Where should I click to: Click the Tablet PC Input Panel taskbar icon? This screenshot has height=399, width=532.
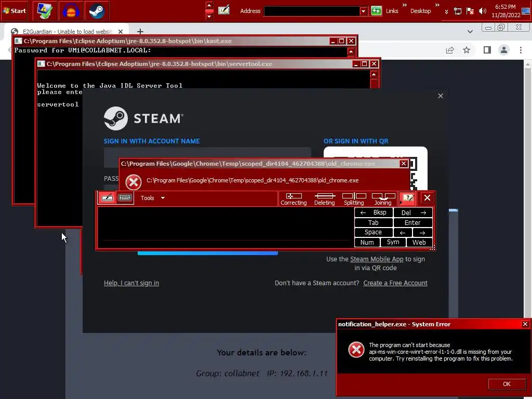(223, 10)
